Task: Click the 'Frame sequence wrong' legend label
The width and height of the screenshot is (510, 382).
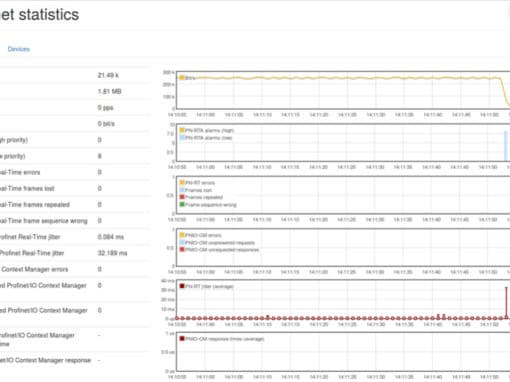Action: [x=211, y=205]
